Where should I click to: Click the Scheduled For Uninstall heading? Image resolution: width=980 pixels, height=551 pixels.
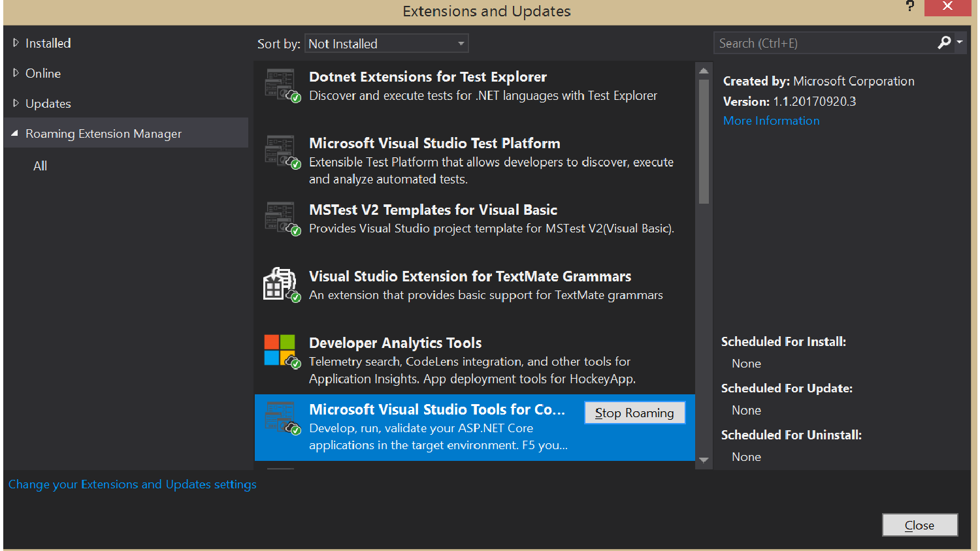tap(791, 435)
